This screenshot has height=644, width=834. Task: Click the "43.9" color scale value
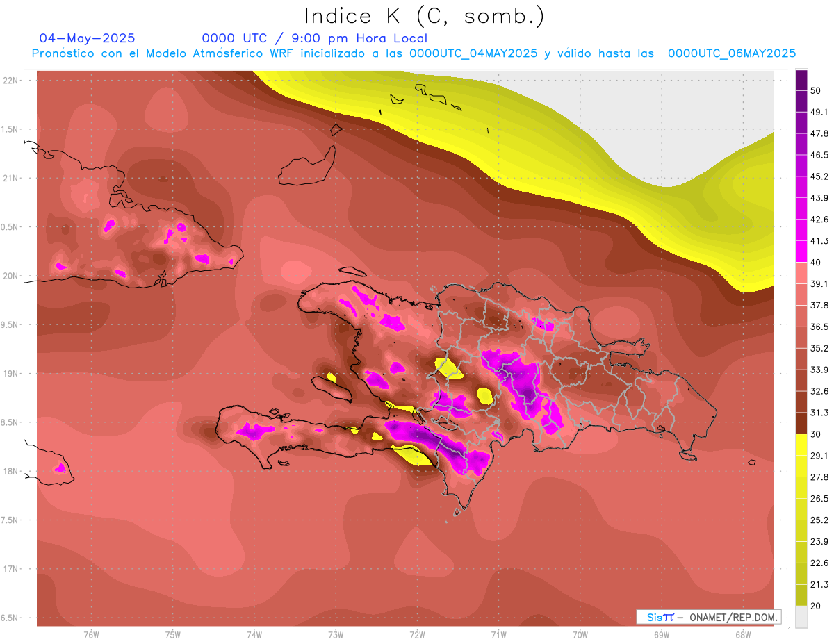819,198
